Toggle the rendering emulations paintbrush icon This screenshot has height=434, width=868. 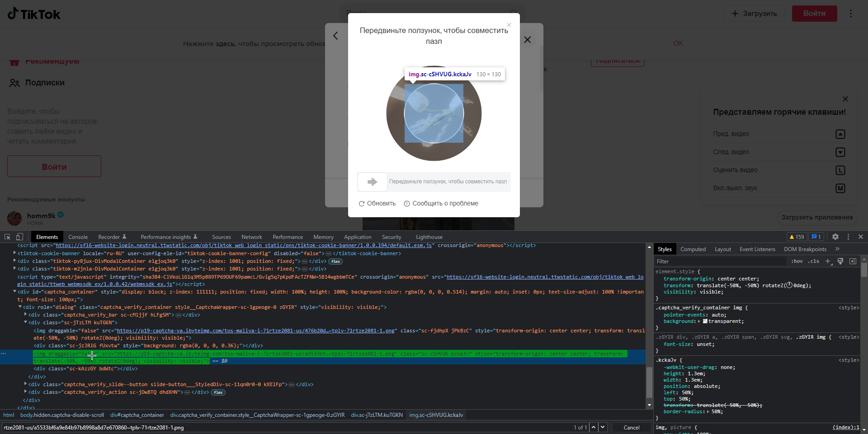point(840,261)
